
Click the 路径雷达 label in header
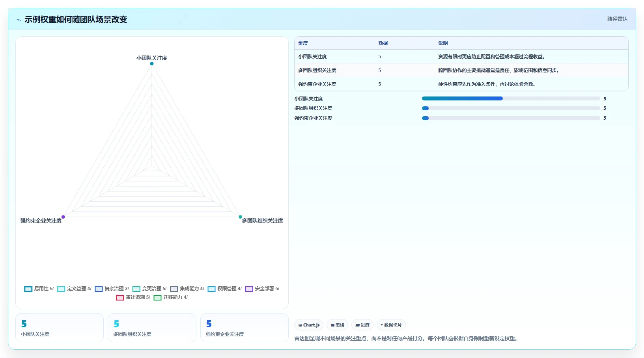(617, 19)
